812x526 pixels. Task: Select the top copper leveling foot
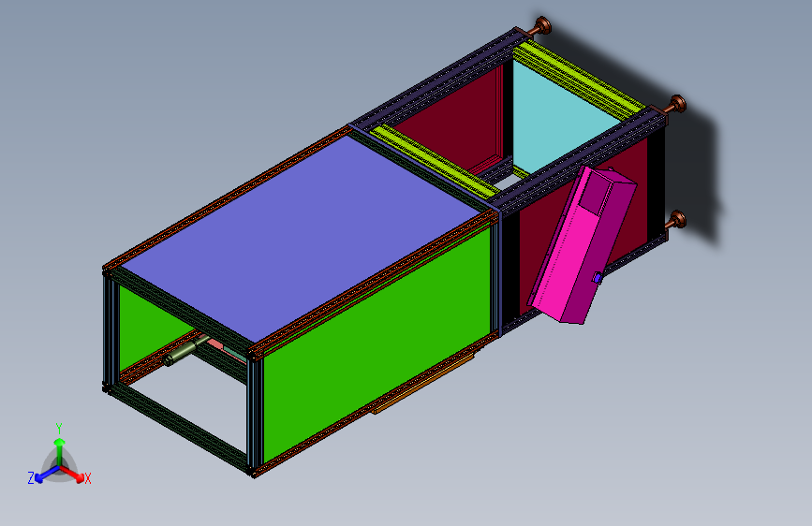pyautogui.click(x=541, y=25)
